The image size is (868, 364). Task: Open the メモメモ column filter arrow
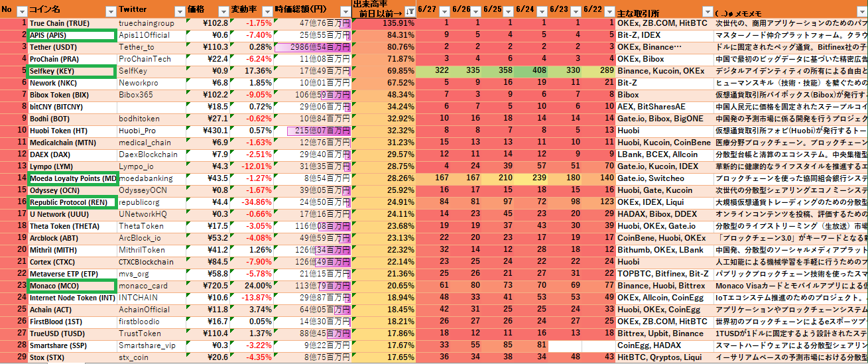pos(861,11)
